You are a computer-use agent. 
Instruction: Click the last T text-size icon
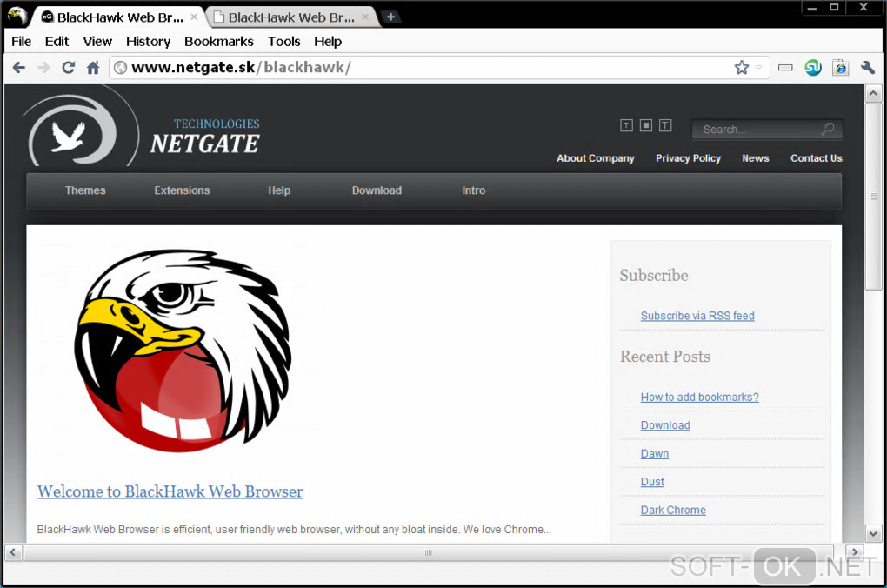click(665, 125)
